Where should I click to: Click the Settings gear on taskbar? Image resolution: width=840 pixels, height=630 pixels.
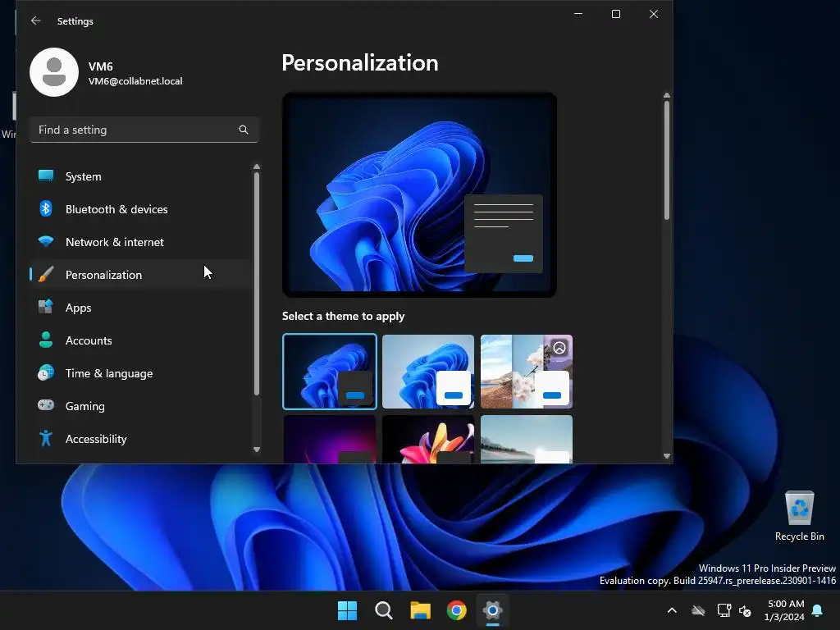tap(492, 610)
